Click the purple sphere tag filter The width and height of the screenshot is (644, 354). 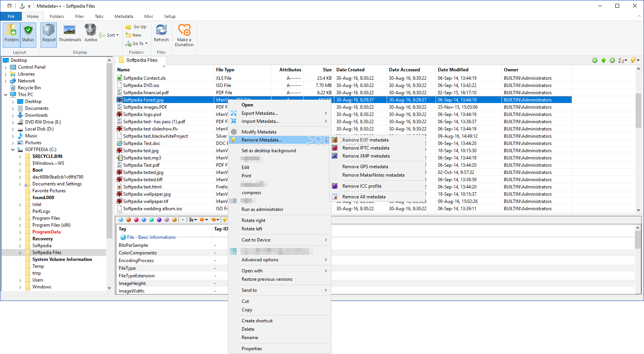159,220
